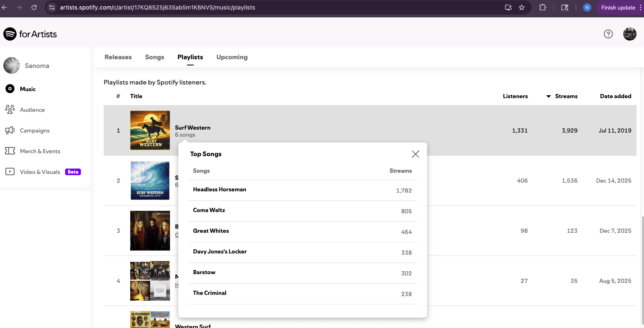The image size is (644, 328).
Task: Click the 1,331 listeners value
Action: coord(520,130)
